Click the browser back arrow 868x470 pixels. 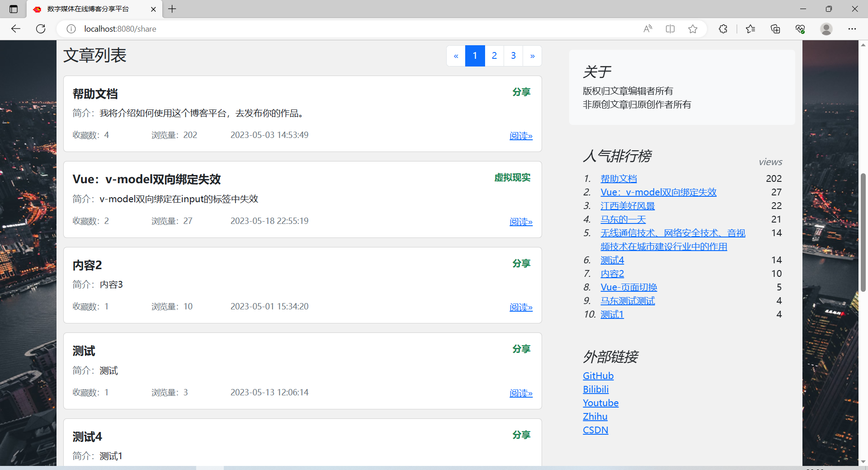click(x=16, y=28)
